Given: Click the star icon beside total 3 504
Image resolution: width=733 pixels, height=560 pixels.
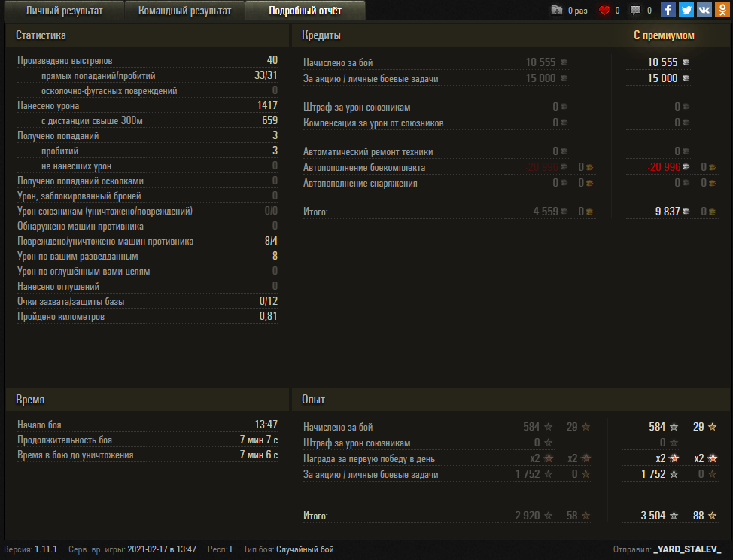Looking at the screenshot, I should pos(674,516).
